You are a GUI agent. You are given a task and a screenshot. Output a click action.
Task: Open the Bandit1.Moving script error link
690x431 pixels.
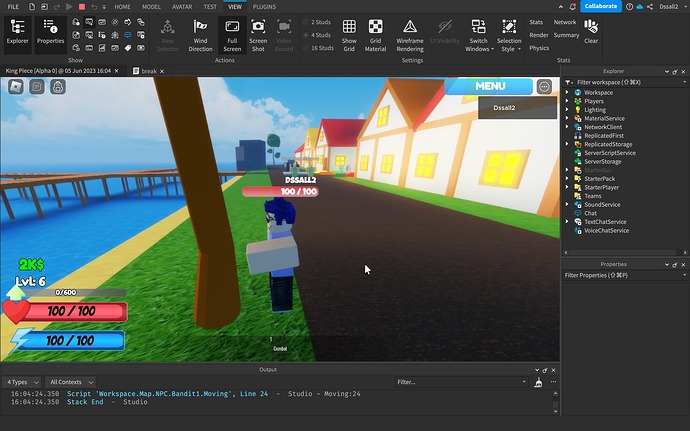tap(167, 394)
